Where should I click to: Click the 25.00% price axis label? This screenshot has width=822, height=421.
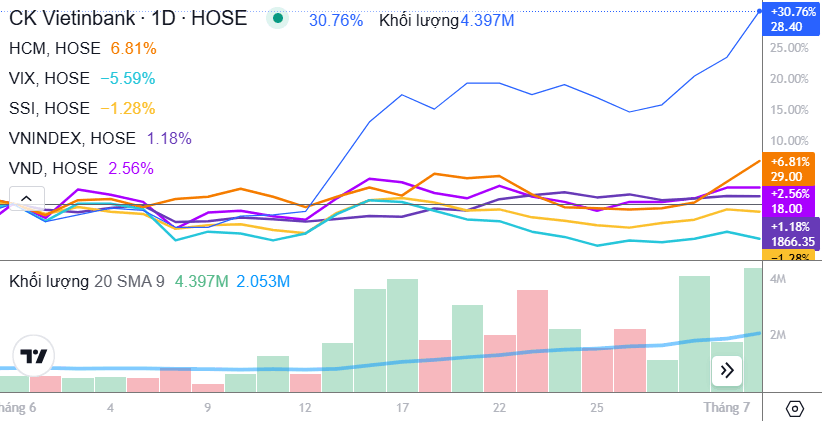tap(789, 48)
